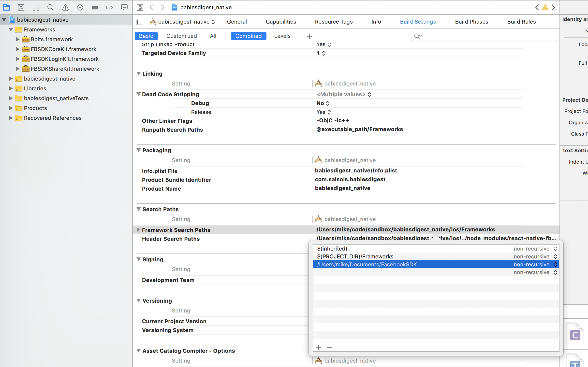Click the search icon in the toolbar
588x367 pixels.
click(x=50, y=7)
